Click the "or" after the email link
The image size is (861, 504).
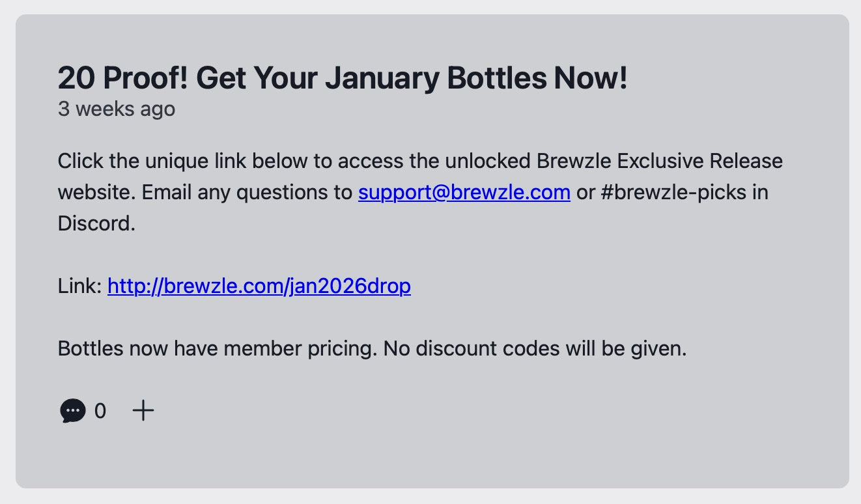(586, 193)
